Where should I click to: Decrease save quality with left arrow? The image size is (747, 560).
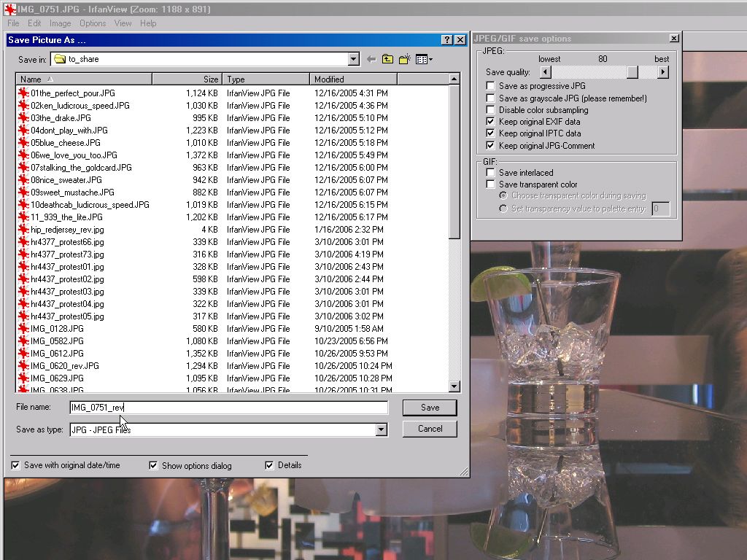[546, 72]
